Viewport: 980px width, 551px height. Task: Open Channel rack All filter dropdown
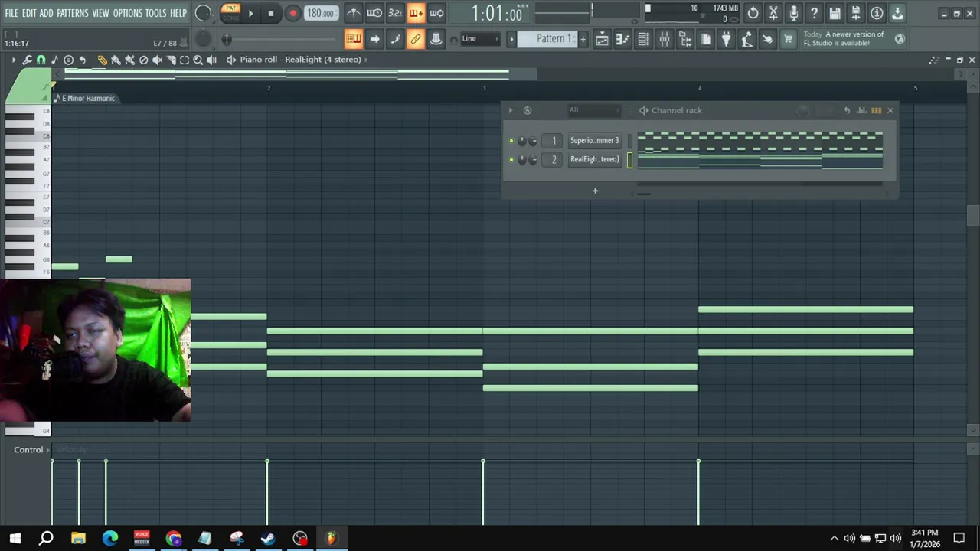pyautogui.click(x=593, y=110)
